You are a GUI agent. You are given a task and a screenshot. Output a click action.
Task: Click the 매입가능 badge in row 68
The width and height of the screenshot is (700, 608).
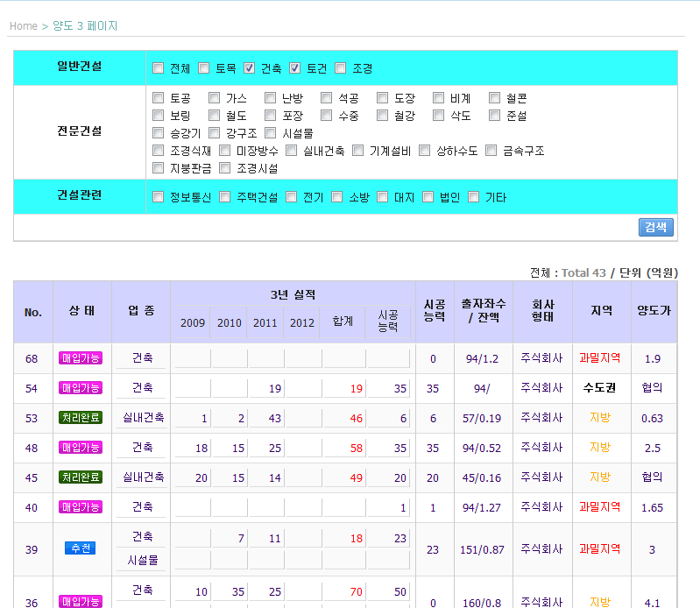coord(81,358)
